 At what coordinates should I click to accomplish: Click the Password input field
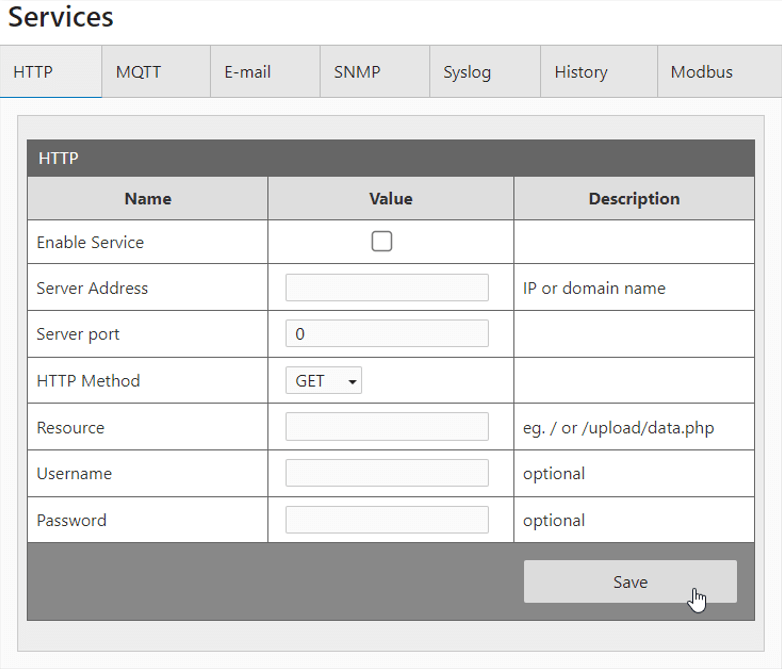pos(387,520)
